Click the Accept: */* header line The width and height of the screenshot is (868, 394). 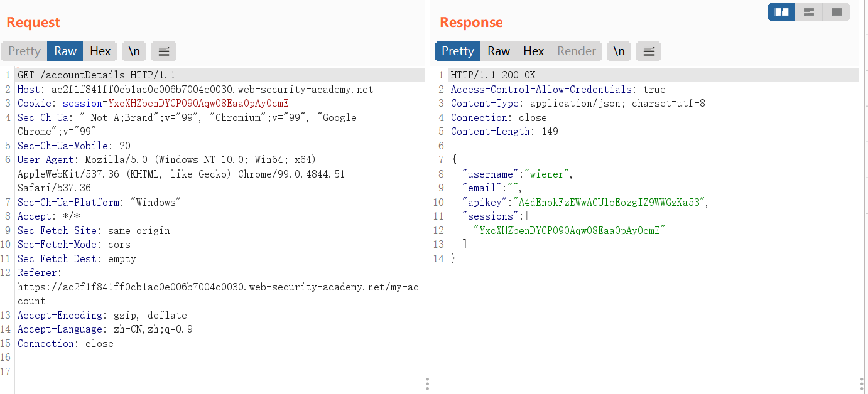pos(49,216)
